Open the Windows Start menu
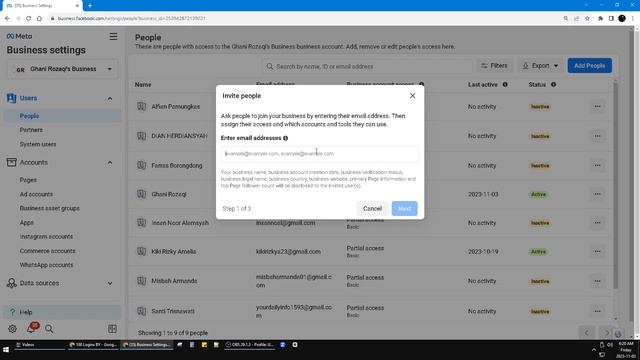640x360 pixels. click(x=6, y=350)
